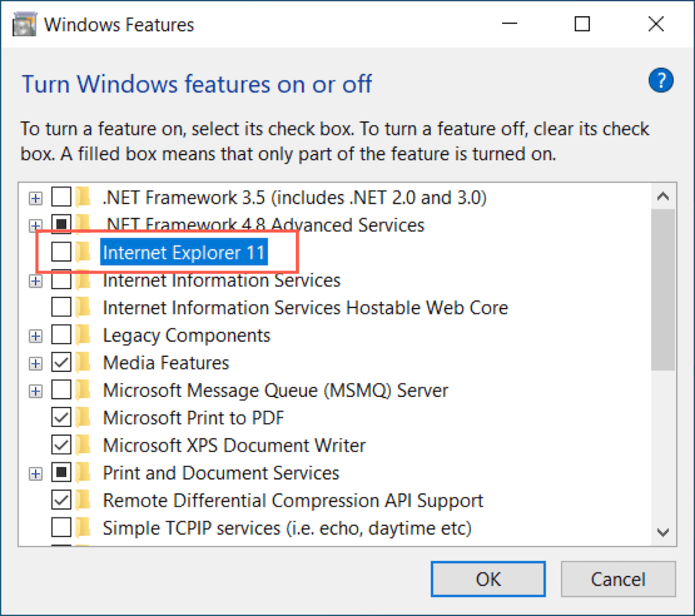Click folder icon next to Microsoft XPS Document Writer
This screenshot has width=695, height=616.
coord(83,445)
